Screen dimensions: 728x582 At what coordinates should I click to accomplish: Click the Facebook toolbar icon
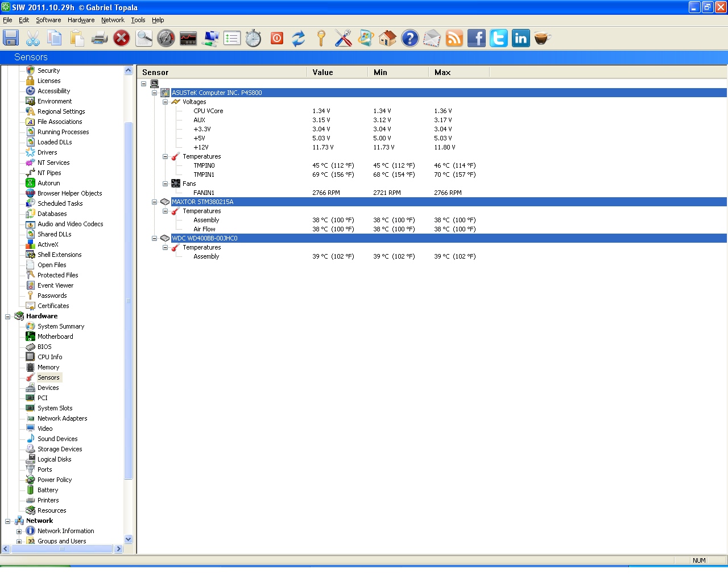pos(477,38)
